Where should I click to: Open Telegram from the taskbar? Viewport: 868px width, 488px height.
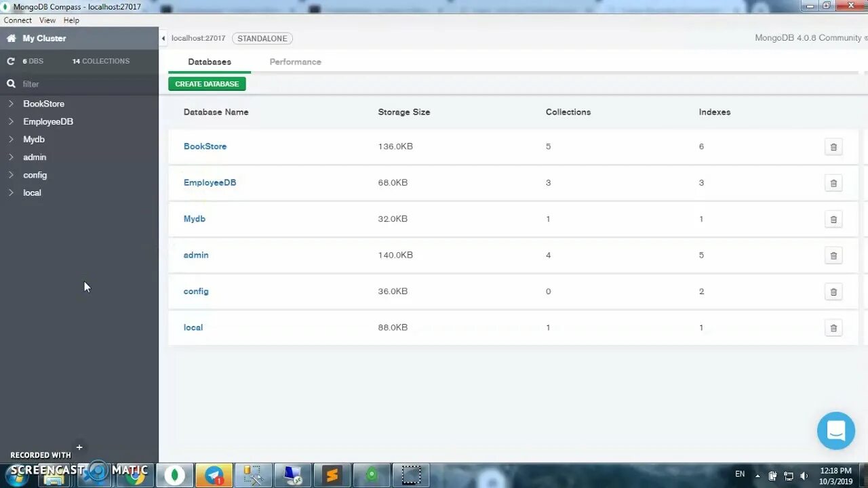pos(214,475)
